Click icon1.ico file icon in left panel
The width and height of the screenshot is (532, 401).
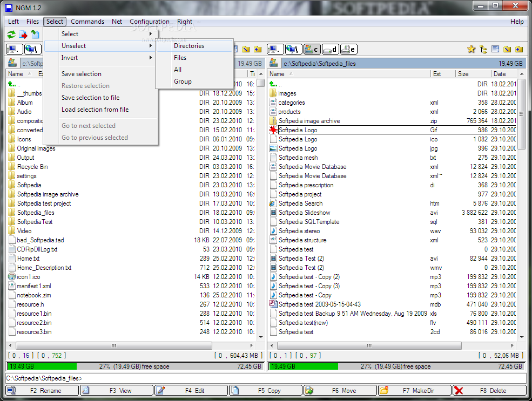pyautogui.click(x=12, y=277)
